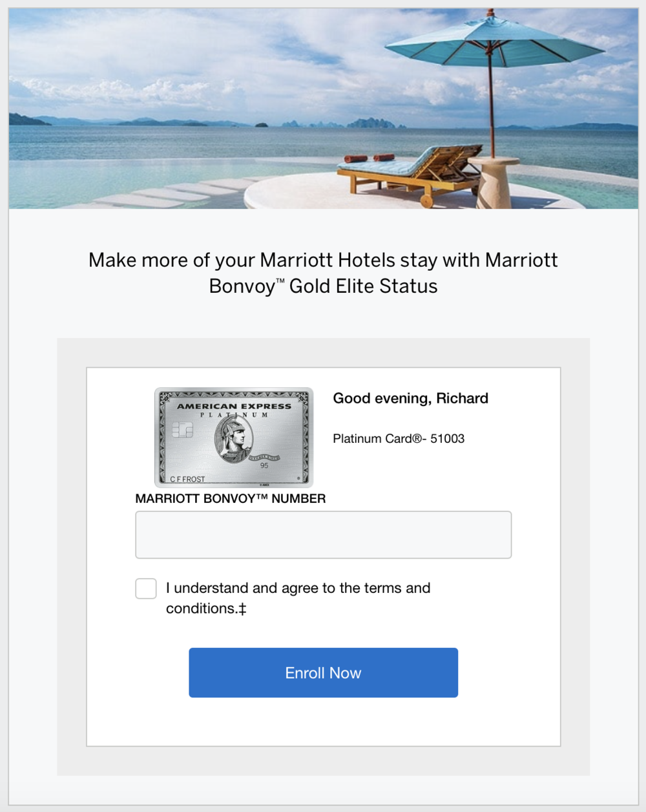Click the "95" year mark on card

coord(264,465)
